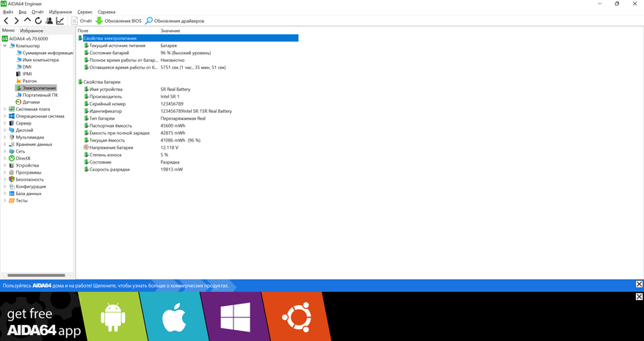Go back with the left arrow icon
The image size is (644, 341).
[6, 21]
